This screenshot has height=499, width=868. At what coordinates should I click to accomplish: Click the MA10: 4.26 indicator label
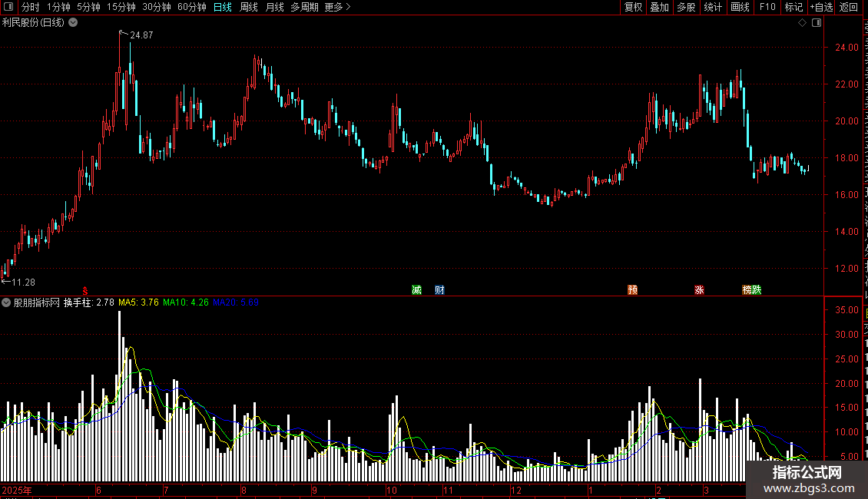(x=185, y=302)
